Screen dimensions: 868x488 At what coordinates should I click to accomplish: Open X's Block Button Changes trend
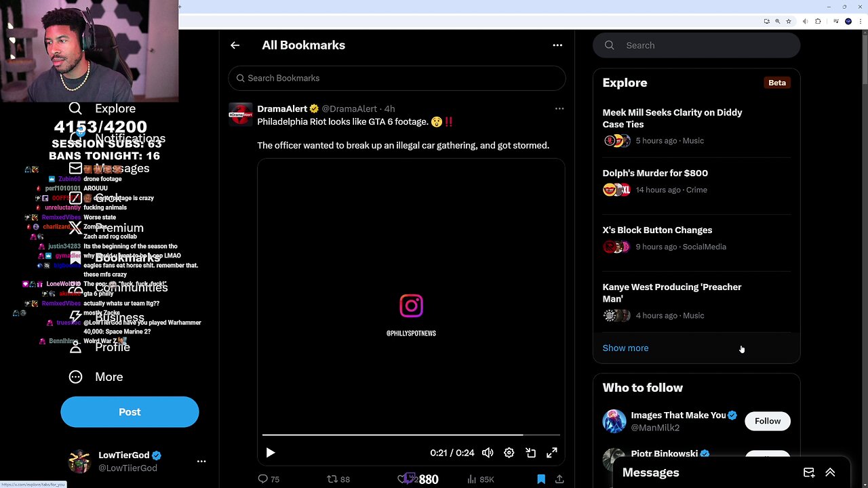(x=696, y=239)
